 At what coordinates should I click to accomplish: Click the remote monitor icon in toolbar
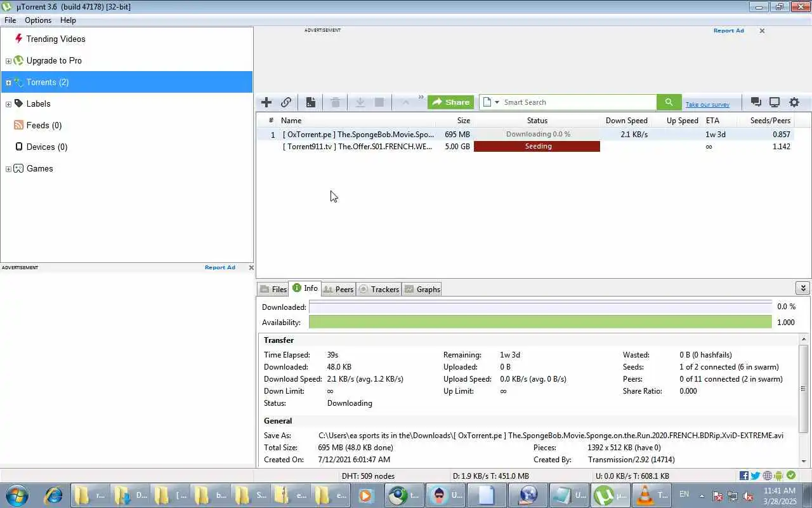pyautogui.click(x=775, y=102)
